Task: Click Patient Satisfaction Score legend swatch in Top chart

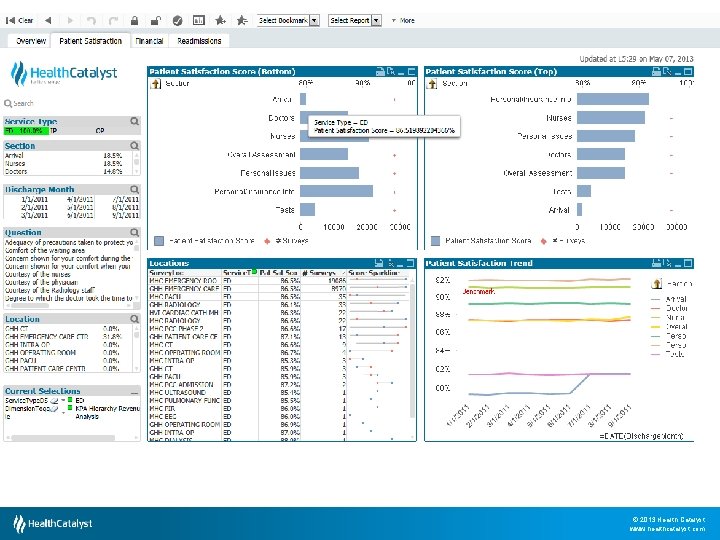Action: (435, 241)
